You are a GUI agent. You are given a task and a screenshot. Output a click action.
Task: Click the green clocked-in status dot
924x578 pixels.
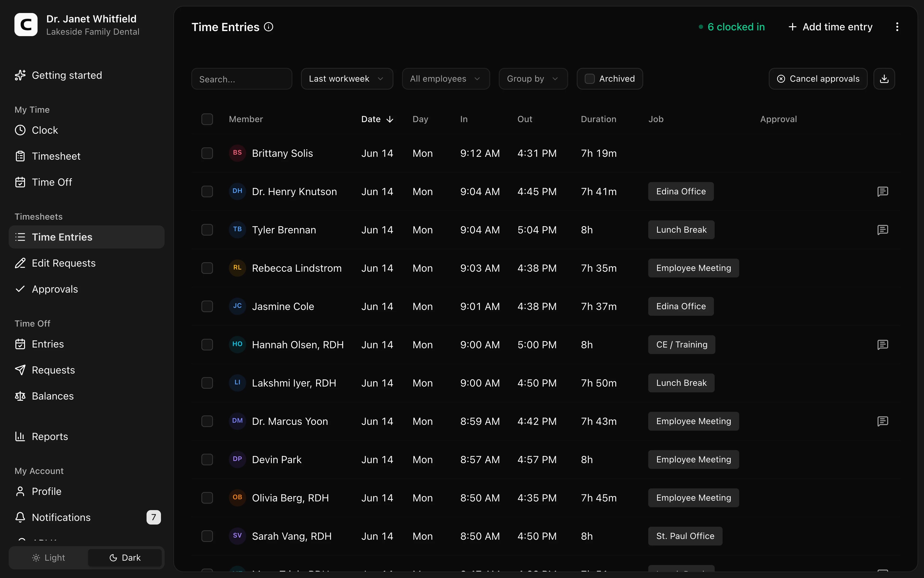[x=701, y=27]
